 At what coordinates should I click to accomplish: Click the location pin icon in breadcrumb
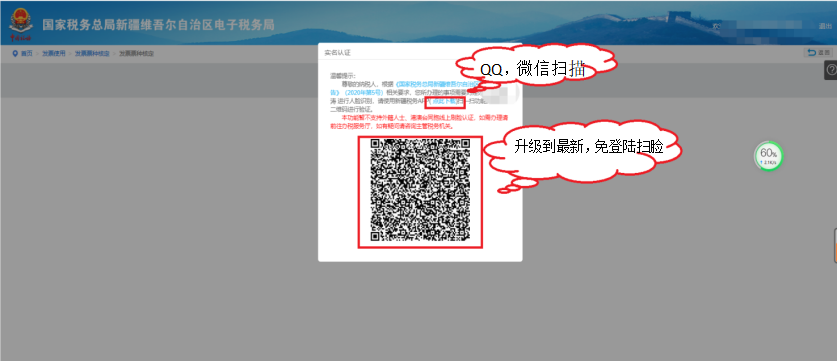pyautogui.click(x=15, y=53)
